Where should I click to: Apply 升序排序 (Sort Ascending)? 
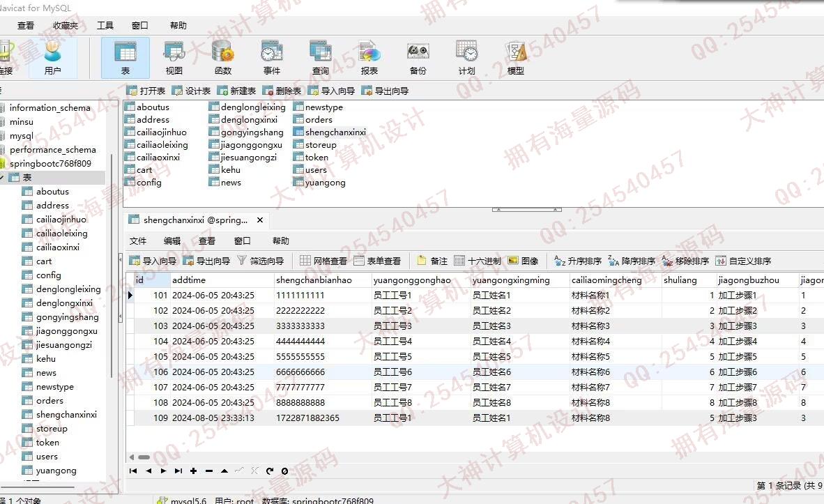577,261
